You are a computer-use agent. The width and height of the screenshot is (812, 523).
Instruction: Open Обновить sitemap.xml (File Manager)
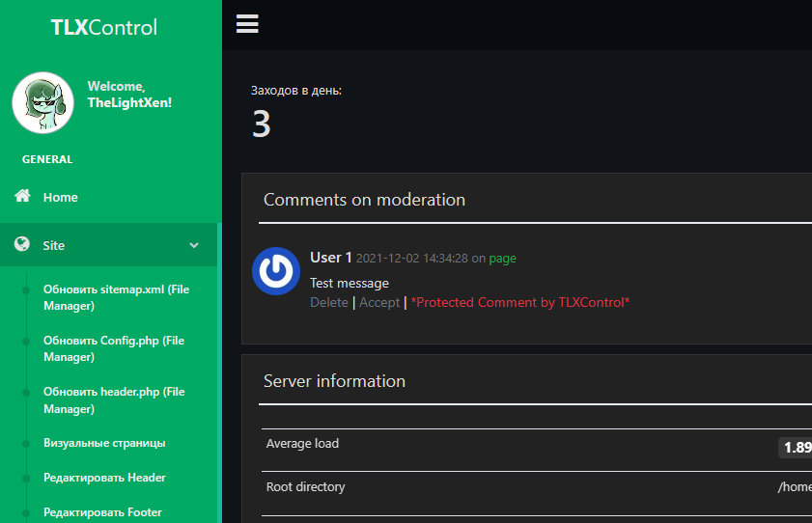tap(117, 297)
